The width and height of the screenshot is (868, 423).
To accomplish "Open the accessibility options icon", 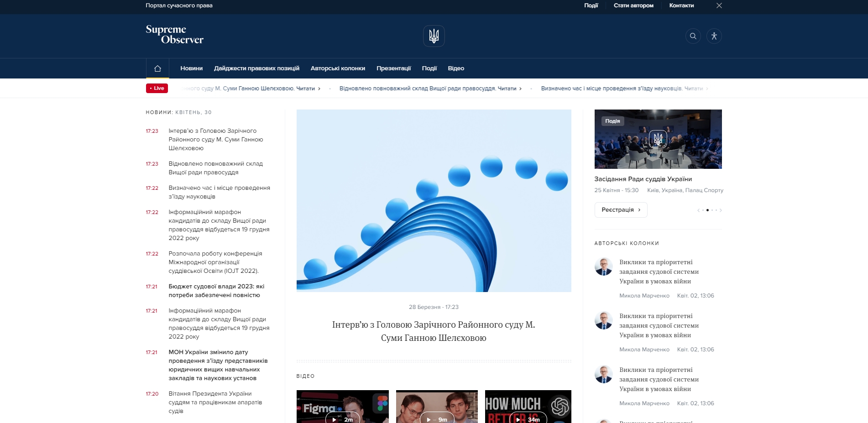I will click(714, 36).
